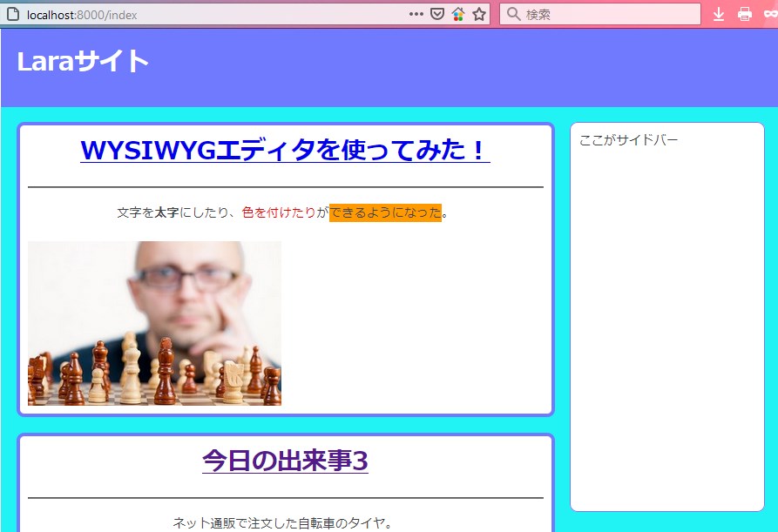The image size is (778, 532).
Task: Open the 今日の出来事3 post link
Action: (x=285, y=460)
